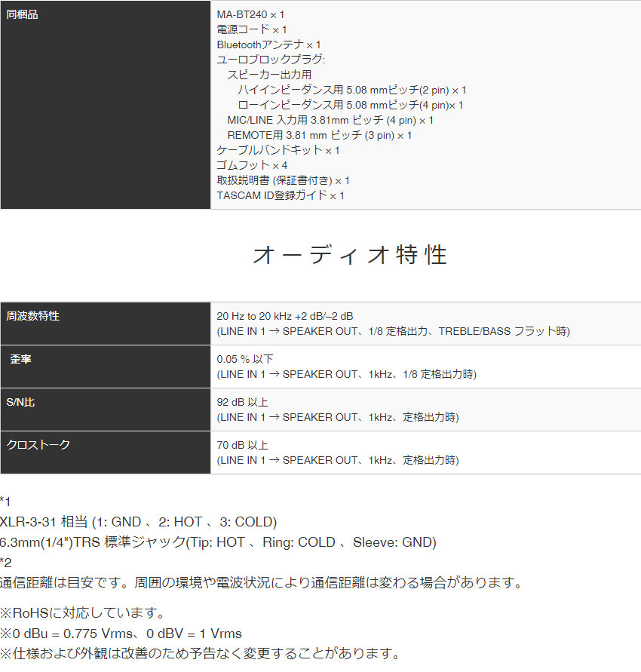Screen dimensions: 641x672
Task: Click the ケーブルバンドキット × 1 item
Action: click(278, 150)
